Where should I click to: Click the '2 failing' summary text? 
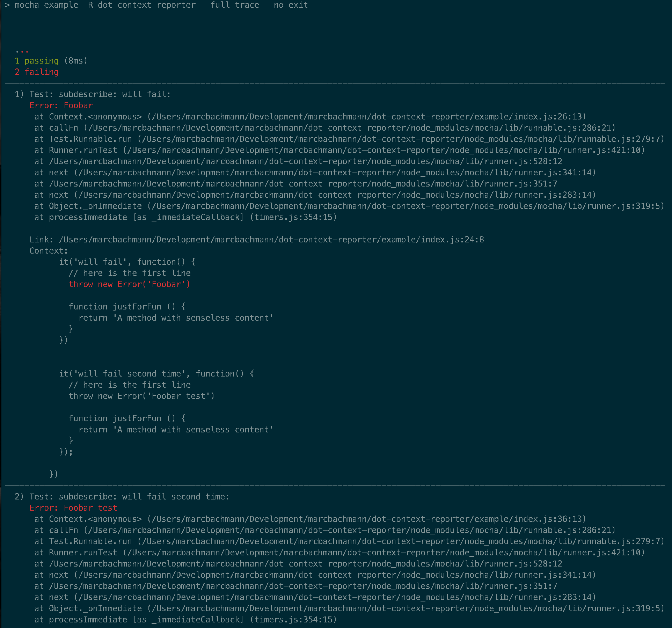37,72
